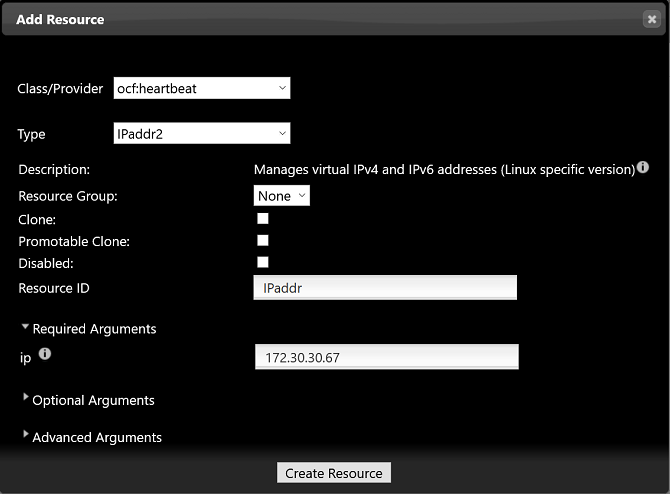Click info icon beside IPaddr2 description

click(x=643, y=167)
